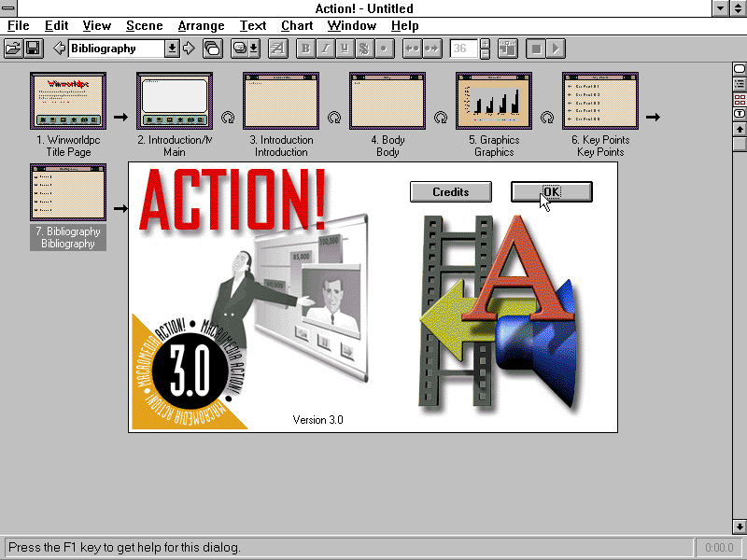This screenshot has width=747, height=560.
Task: Go to next scene with right arrow
Action: (x=190, y=49)
